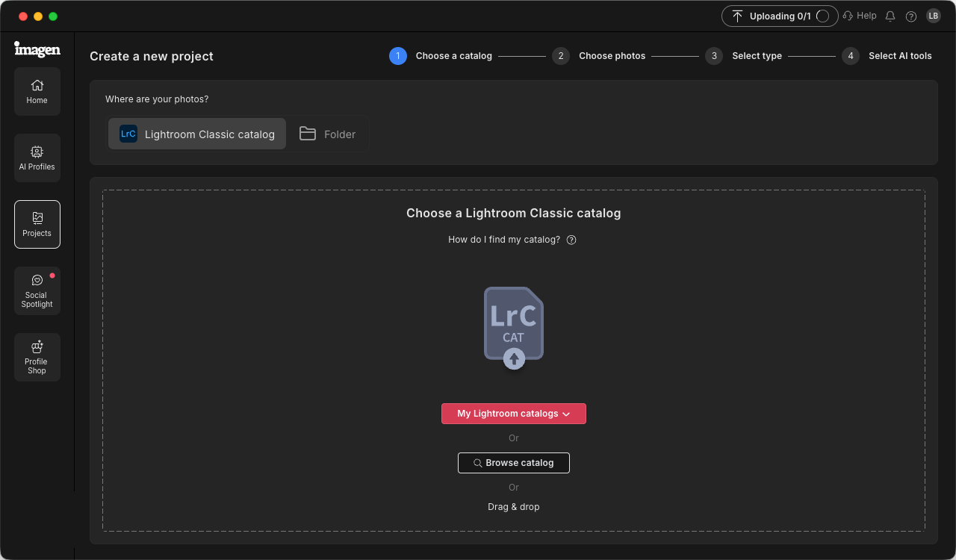Viewport: 956px width, 560px height.
Task: Open the Home sidebar section
Action: 37,91
